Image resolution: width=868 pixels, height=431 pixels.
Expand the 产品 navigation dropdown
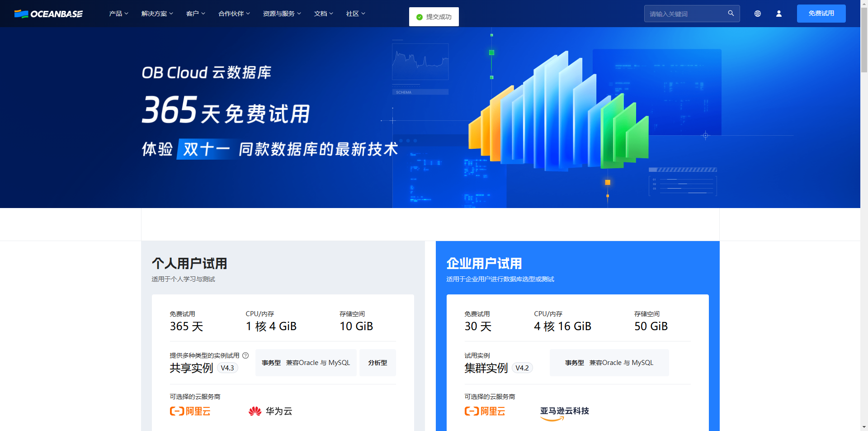tap(118, 14)
